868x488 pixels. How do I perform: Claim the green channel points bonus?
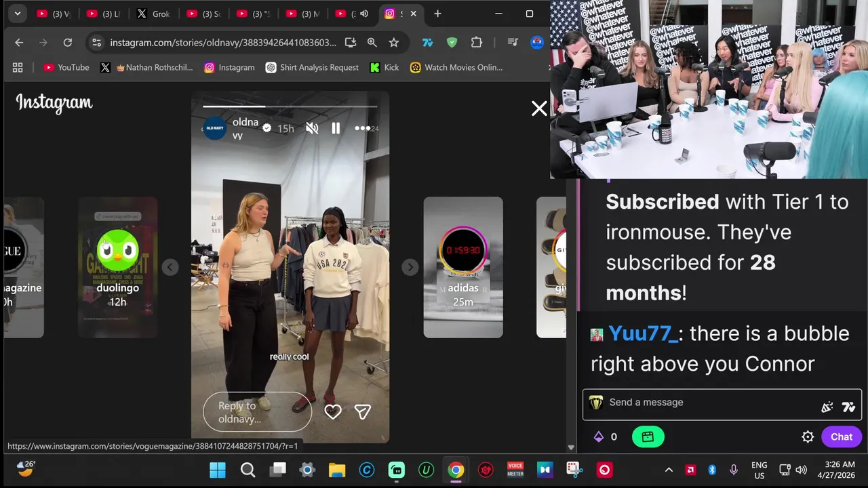point(648,437)
